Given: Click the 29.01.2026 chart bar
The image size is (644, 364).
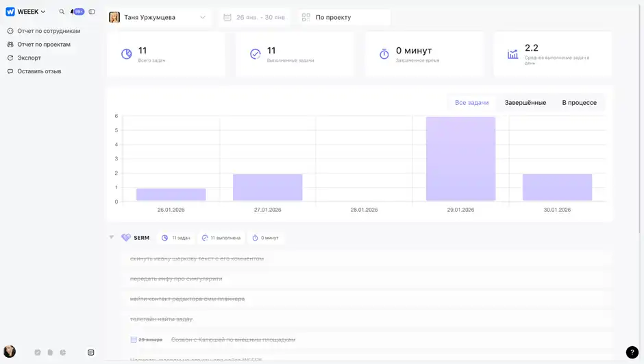Looking at the screenshot, I should tap(460, 158).
